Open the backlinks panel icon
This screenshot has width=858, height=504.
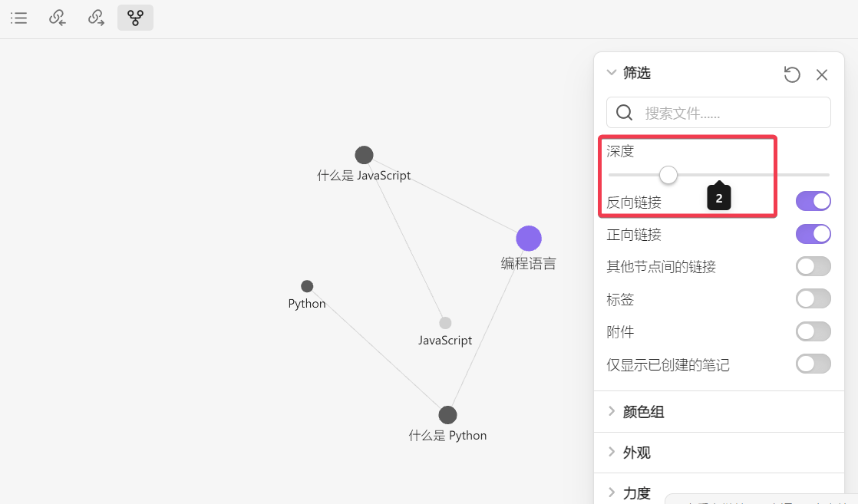pos(58,18)
